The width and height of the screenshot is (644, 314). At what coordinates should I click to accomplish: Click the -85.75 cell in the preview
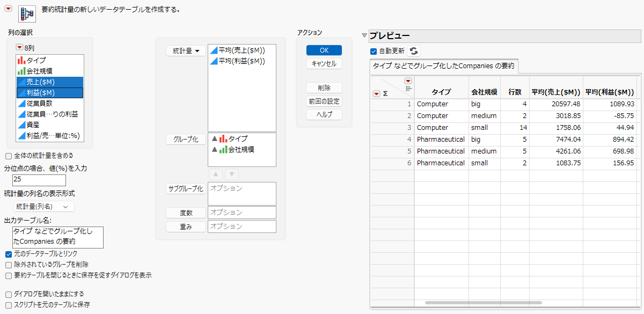(x=610, y=116)
